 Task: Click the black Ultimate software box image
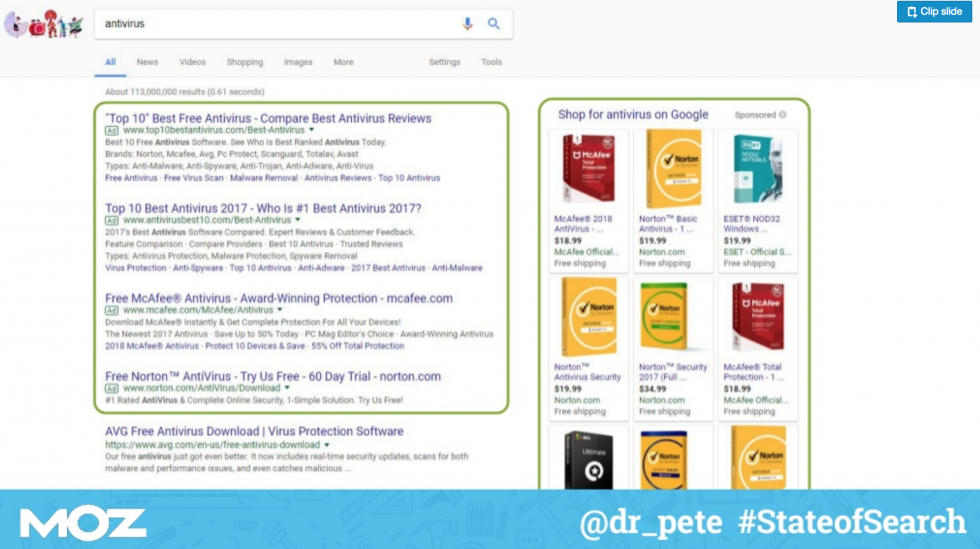click(x=588, y=460)
